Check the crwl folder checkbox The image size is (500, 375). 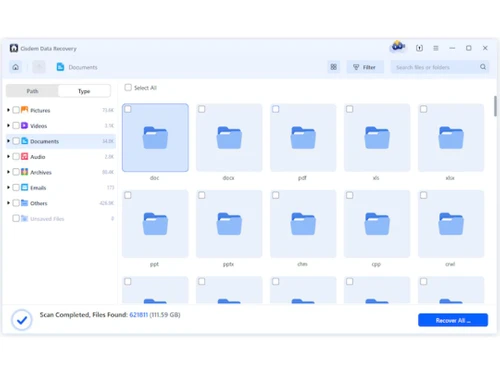(x=424, y=195)
